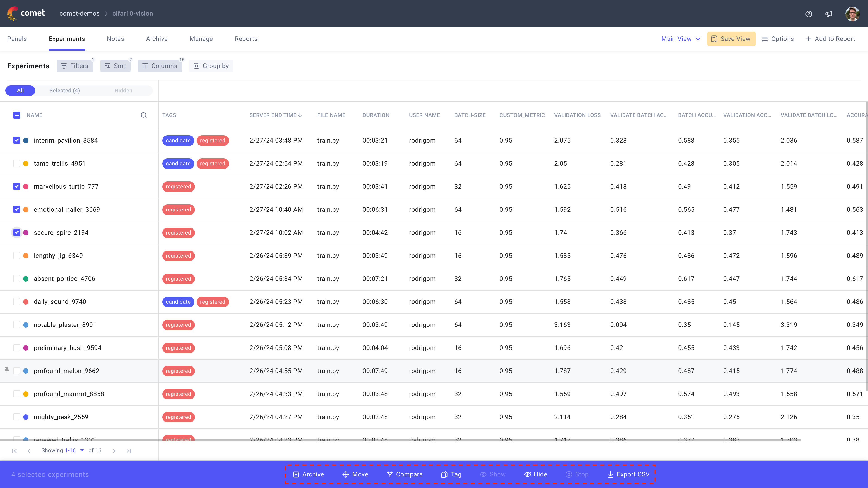Hide the selected experiments

pyautogui.click(x=535, y=474)
